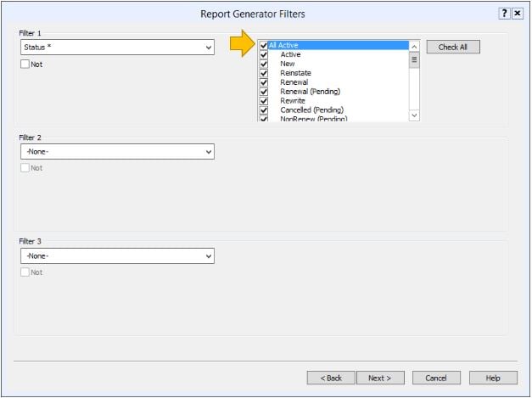
Task: Uncheck the Renewal status checkbox
Action: (264, 82)
